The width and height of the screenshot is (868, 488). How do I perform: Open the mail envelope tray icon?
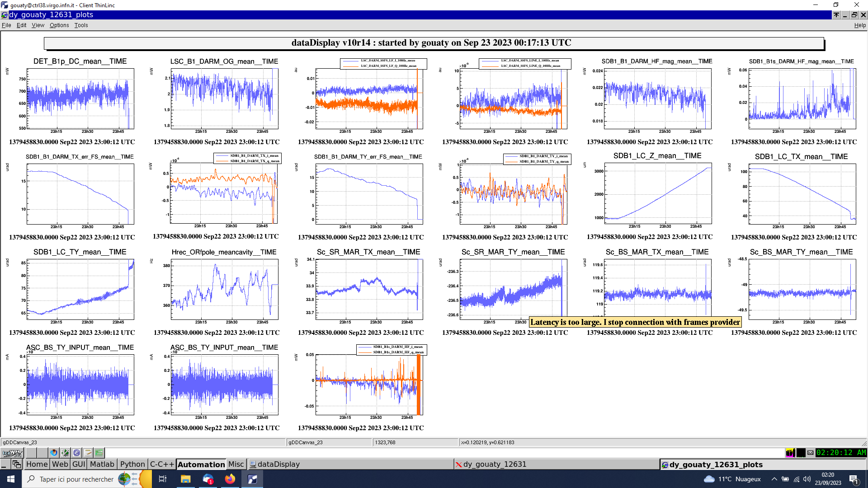(x=810, y=453)
